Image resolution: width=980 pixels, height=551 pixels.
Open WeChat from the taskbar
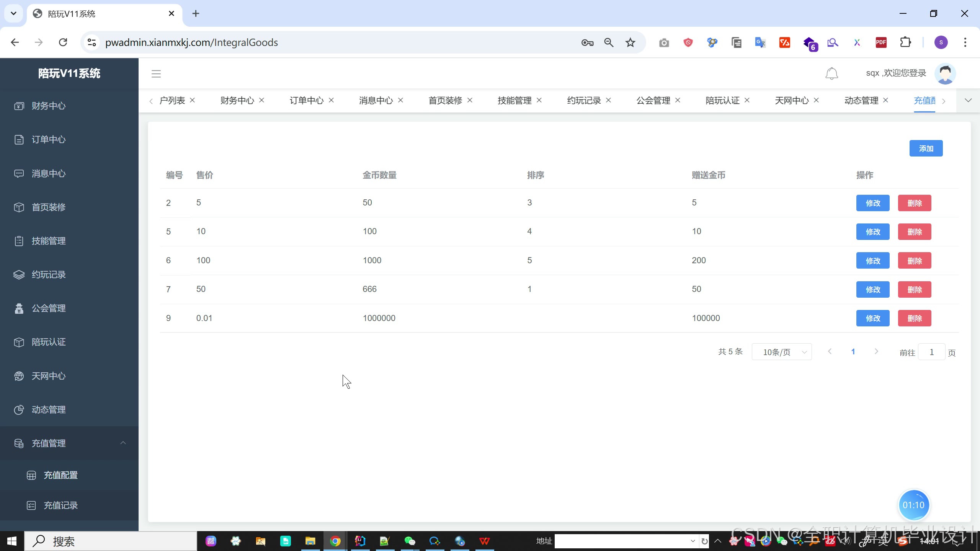(x=410, y=541)
